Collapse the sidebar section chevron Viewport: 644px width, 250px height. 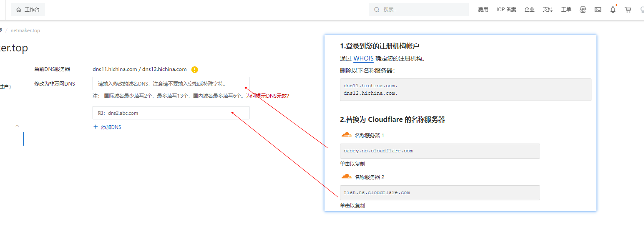[17, 126]
